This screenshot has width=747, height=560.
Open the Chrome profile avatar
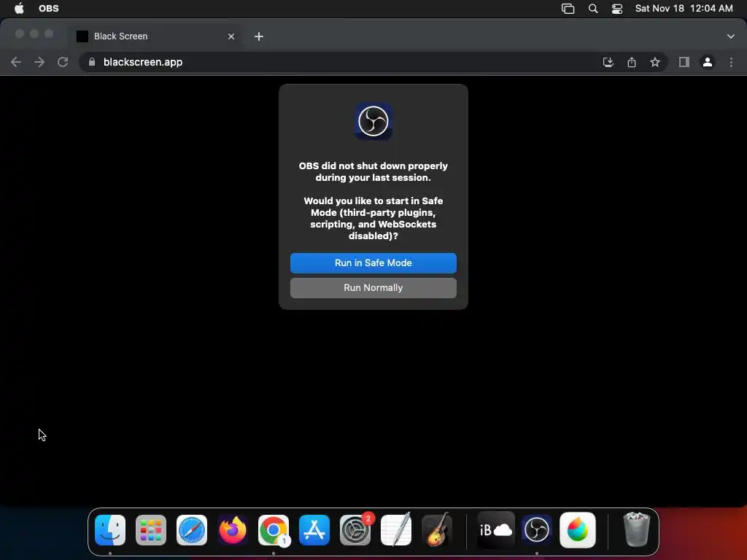(x=708, y=62)
